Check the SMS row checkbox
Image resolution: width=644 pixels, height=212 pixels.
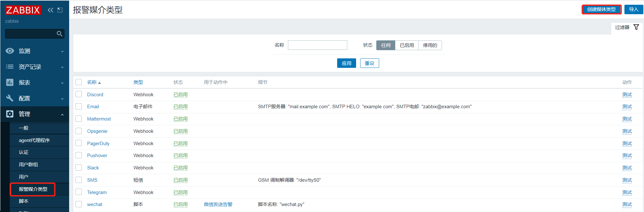79,180
